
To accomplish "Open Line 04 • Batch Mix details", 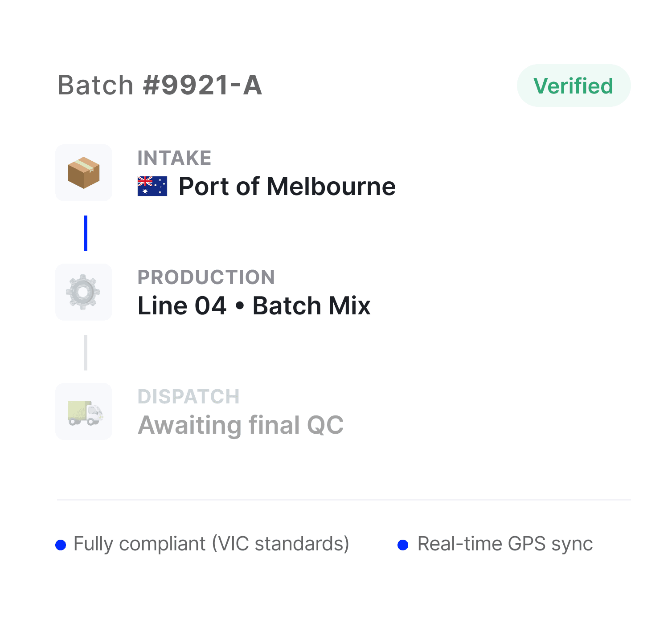I will (254, 305).
